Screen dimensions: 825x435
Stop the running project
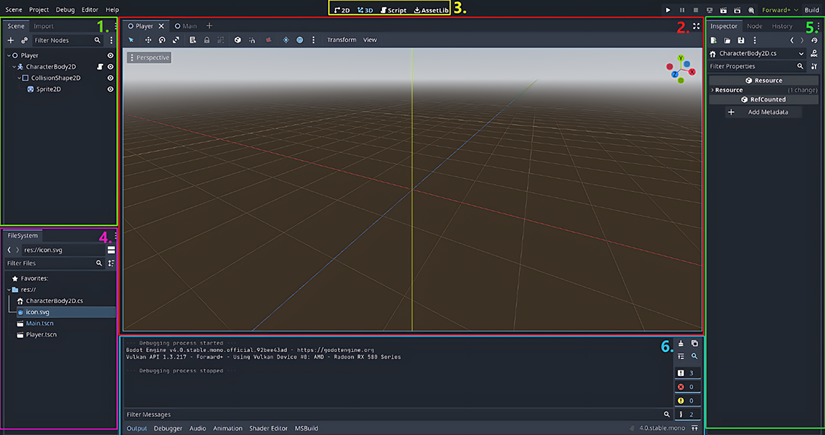pyautogui.click(x=696, y=10)
